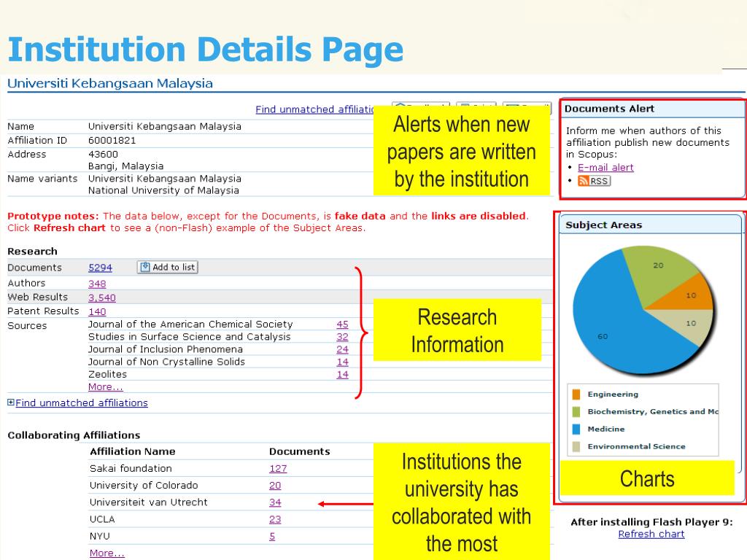Image resolution: width=747 pixels, height=560 pixels.
Task: Select the Affiliation ID value 60001821
Action: tap(112, 141)
